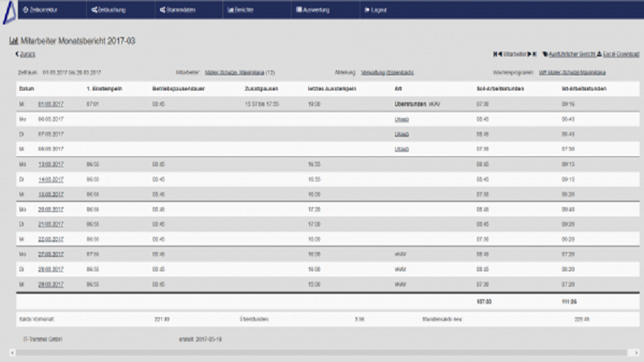Click the tag icon before Ausführlicher Bericht

click(x=546, y=54)
